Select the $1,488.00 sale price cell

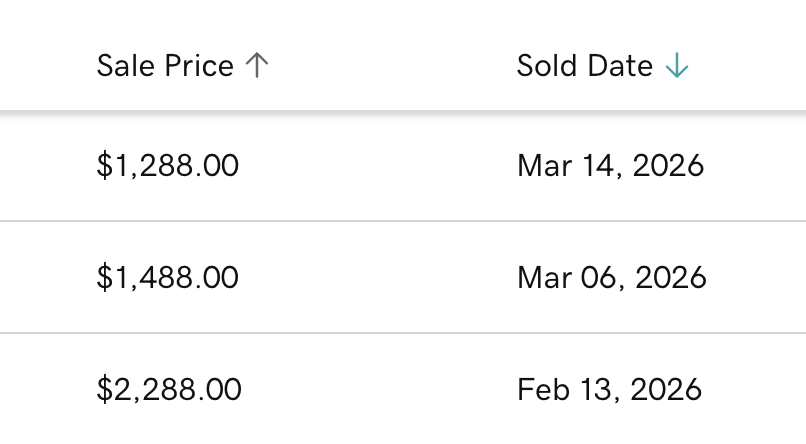(168, 277)
